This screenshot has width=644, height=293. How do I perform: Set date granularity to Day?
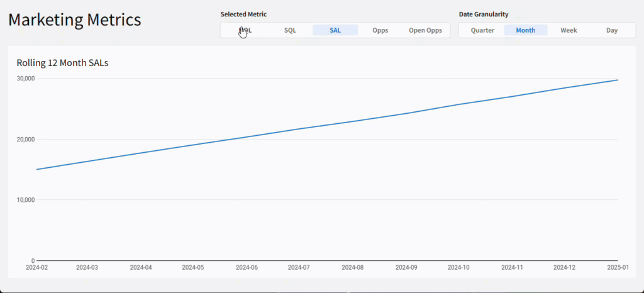612,30
